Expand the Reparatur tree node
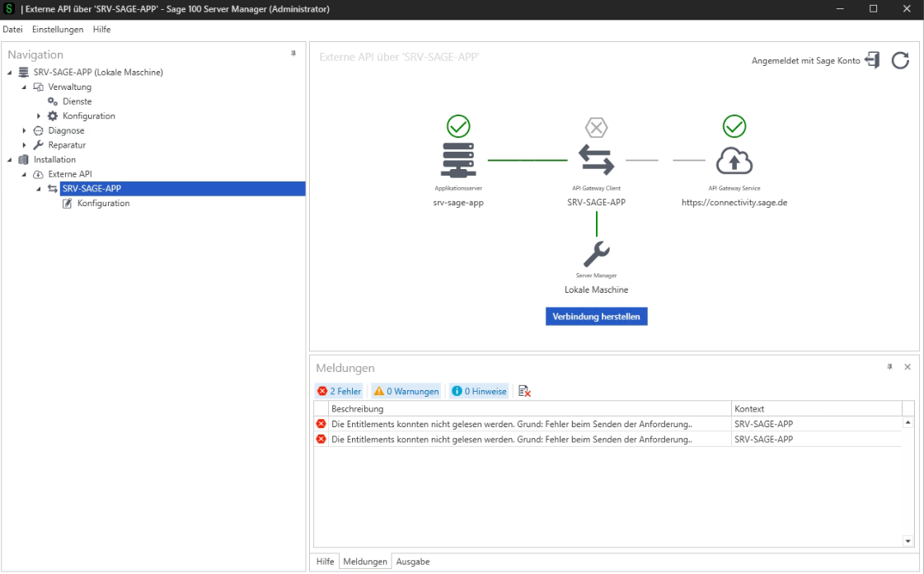The image size is (924, 574). (x=25, y=145)
